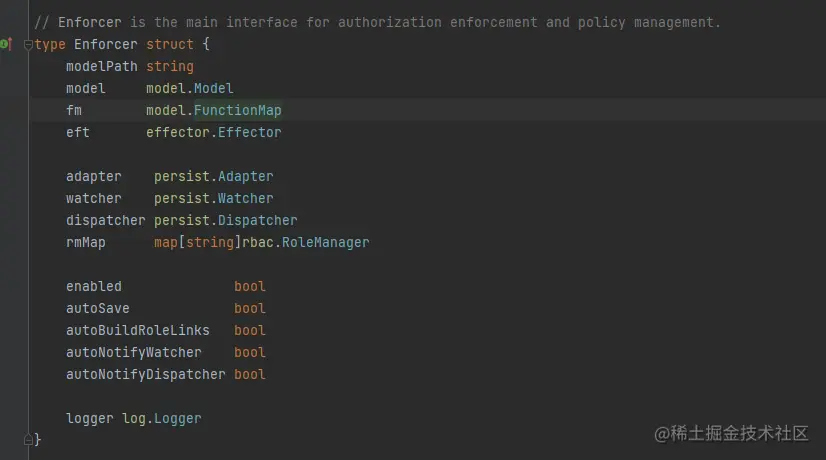
Task: Click the persist.Adapter type
Action: pos(245,176)
